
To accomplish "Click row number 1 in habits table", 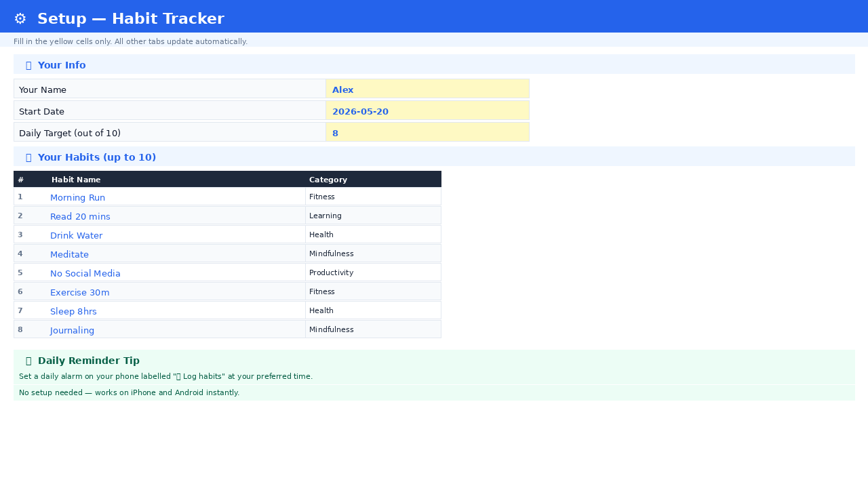I will [20, 197].
